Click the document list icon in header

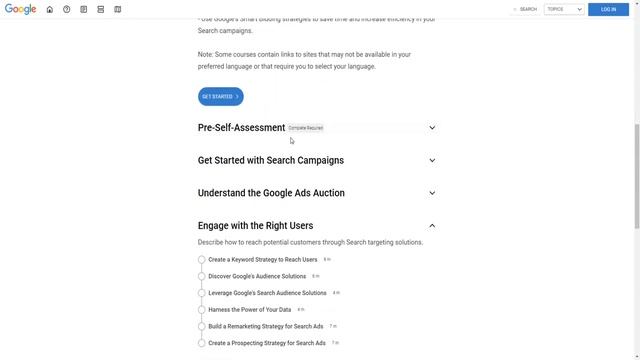[x=84, y=9]
